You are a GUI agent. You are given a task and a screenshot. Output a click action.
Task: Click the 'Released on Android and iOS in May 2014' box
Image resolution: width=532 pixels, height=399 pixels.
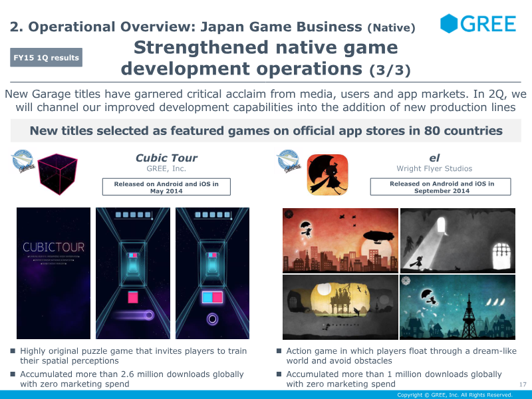click(166, 187)
